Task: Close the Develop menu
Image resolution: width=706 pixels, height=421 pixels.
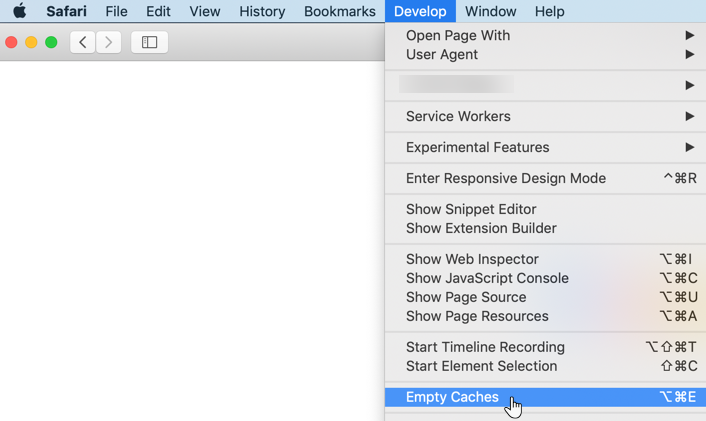Action: 420,11
